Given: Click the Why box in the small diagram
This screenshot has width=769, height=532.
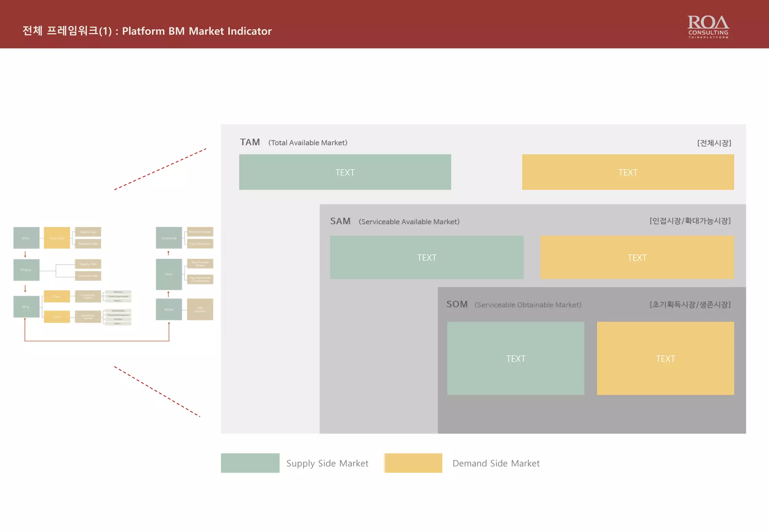Looking at the screenshot, I should coord(26,307).
